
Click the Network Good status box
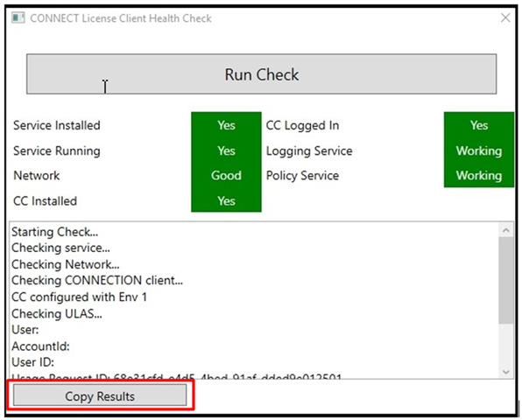click(226, 175)
